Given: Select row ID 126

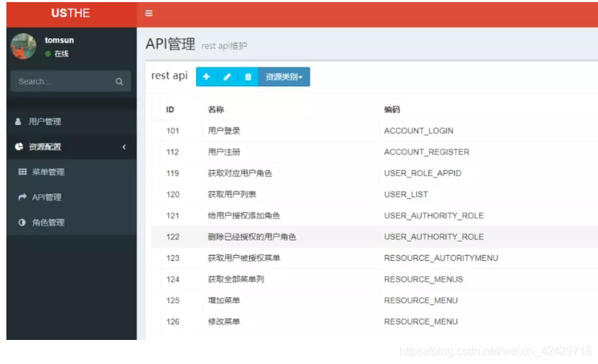Looking at the screenshot, I should click(x=173, y=322).
